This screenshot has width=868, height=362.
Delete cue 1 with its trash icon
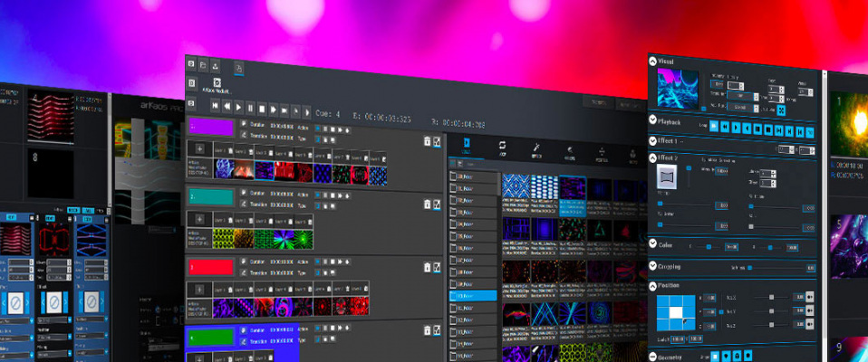428,141
